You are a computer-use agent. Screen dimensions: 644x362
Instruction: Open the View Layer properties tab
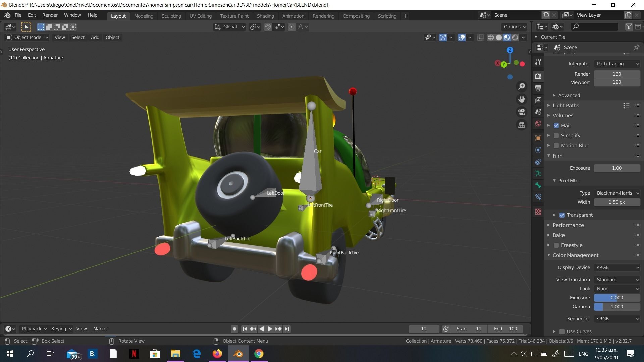538,100
